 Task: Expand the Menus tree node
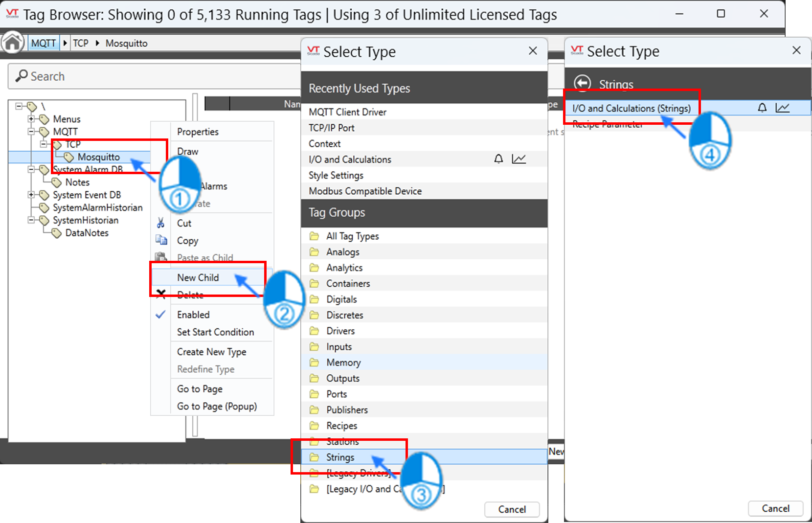31,119
